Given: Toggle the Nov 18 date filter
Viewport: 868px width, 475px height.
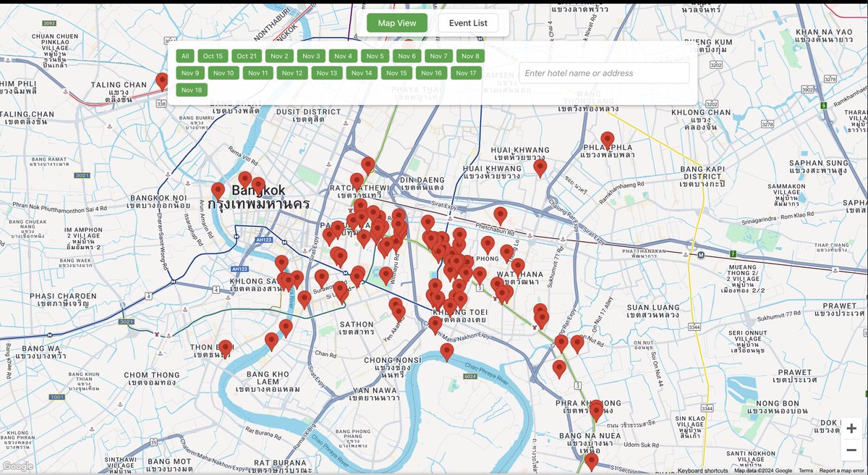Looking at the screenshot, I should pyautogui.click(x=193, y=89).
